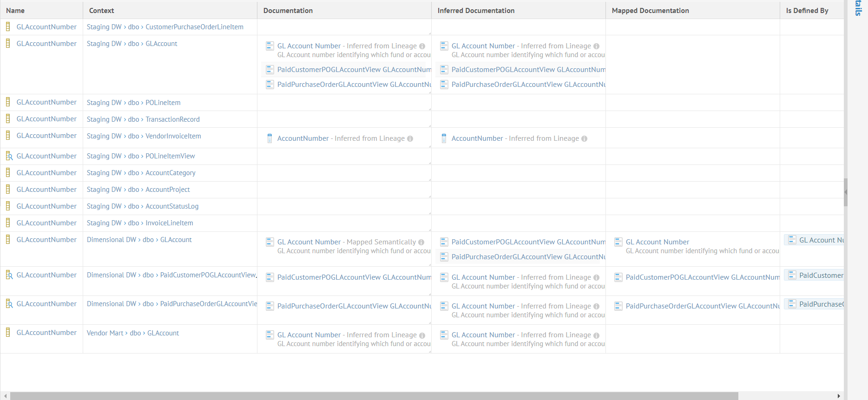Click info icon after AccountNumber in Documentation column
Viewport: 868px width, 400px height.
click(x=410, y=138)
